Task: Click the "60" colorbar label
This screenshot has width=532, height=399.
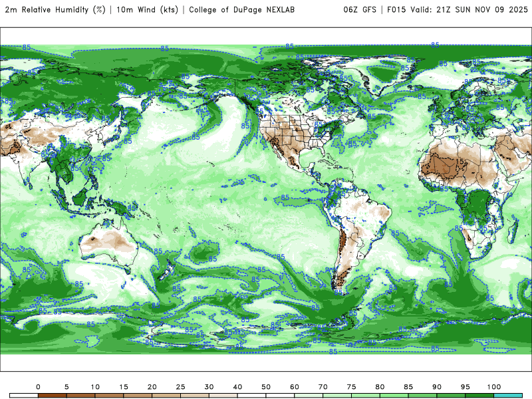Action: pos(295,387)
